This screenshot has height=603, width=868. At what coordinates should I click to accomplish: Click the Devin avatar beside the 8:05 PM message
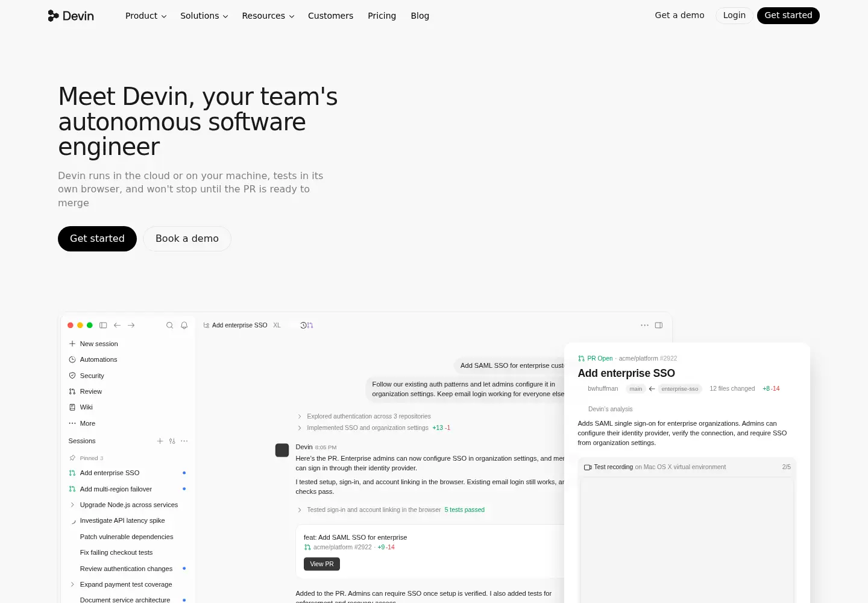coord(282,450)
